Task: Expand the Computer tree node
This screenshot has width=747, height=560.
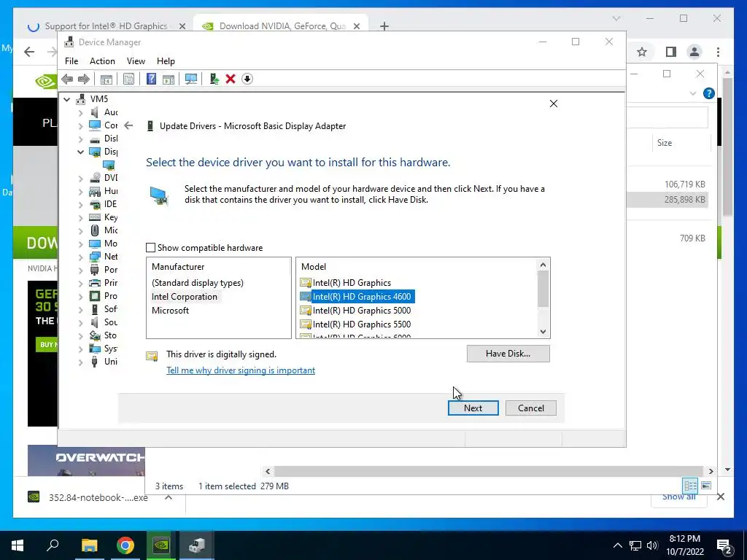Action: (x=80, y=125)
